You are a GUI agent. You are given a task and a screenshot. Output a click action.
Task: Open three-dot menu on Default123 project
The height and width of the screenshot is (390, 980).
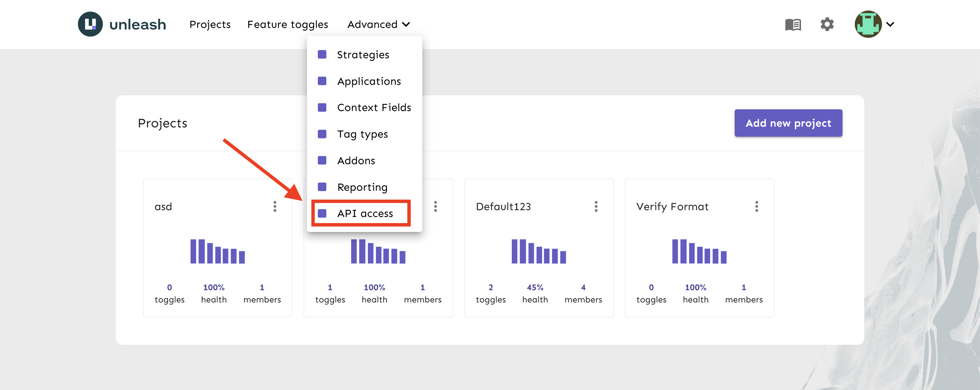tap(596, 206)
